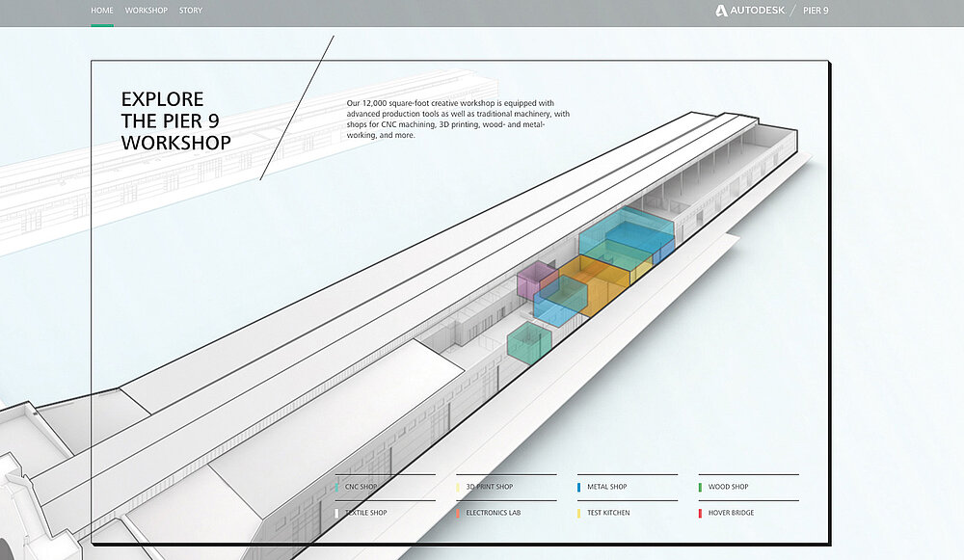The width and height of the screenshot is (964, 560).
Task: Click the Autodesk logo in the header
Action: coord(750,11)
